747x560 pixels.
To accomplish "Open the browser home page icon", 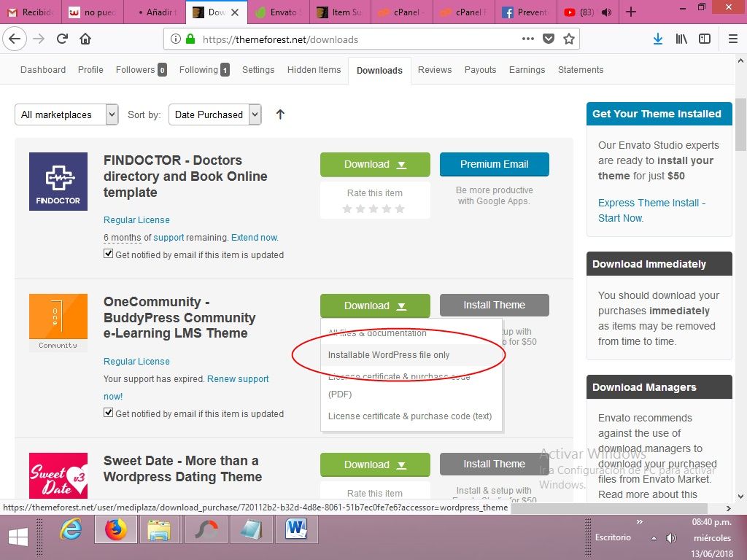I will pos(85,39).
